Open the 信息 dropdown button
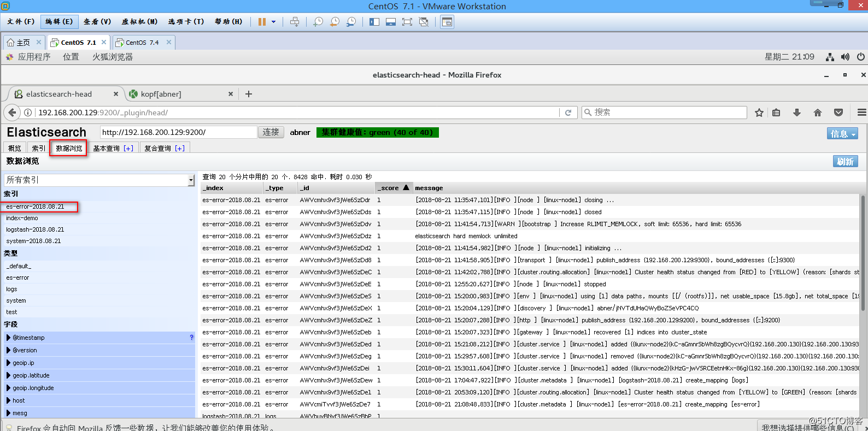868x431 pixels. (842, 134)
